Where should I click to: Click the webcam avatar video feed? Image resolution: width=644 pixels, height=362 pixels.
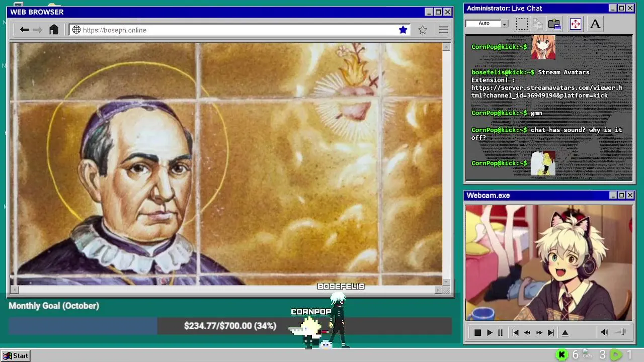pyautogui.click(x=548, y=262)
